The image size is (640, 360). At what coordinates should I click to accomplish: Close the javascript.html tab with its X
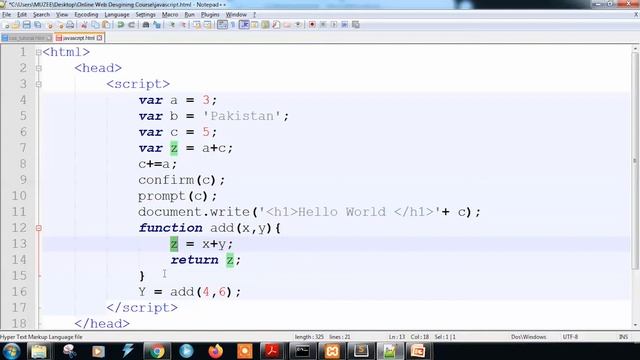tap(100, 38)
